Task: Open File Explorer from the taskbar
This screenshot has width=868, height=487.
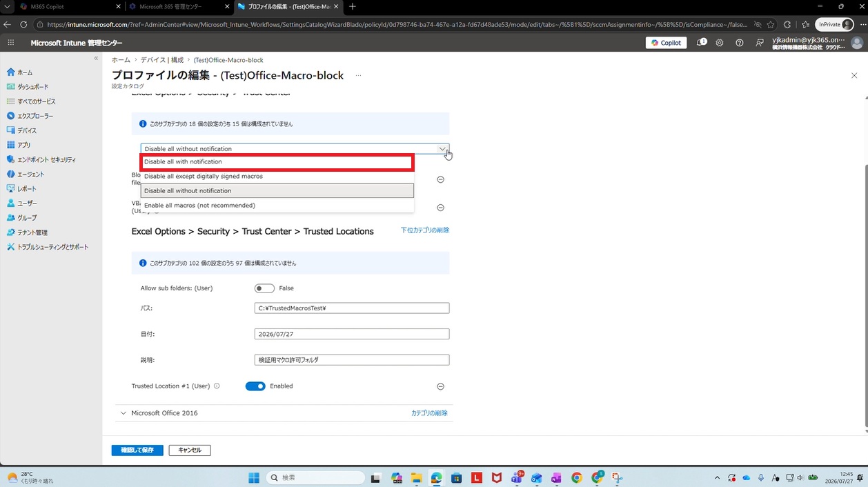Action: 416,477
